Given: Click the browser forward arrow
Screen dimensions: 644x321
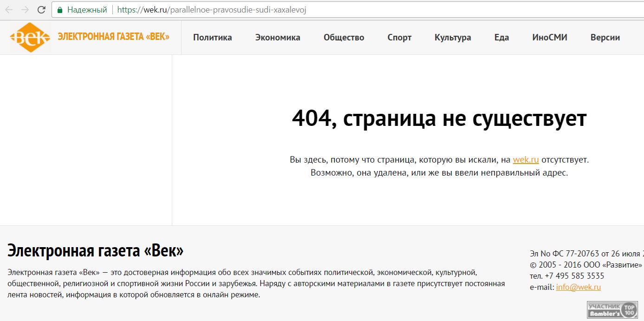Looking at the screenshot, I should [x=25, y=10].
